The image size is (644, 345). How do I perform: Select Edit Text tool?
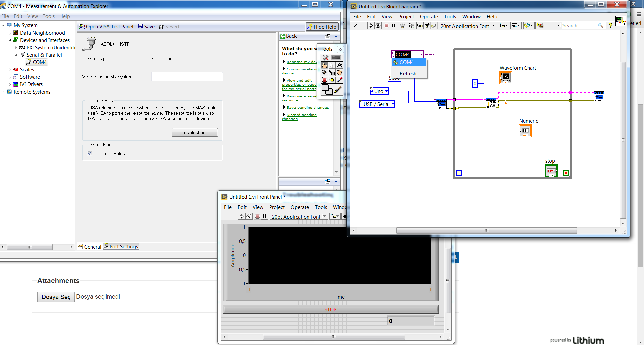tap(339, 65)
